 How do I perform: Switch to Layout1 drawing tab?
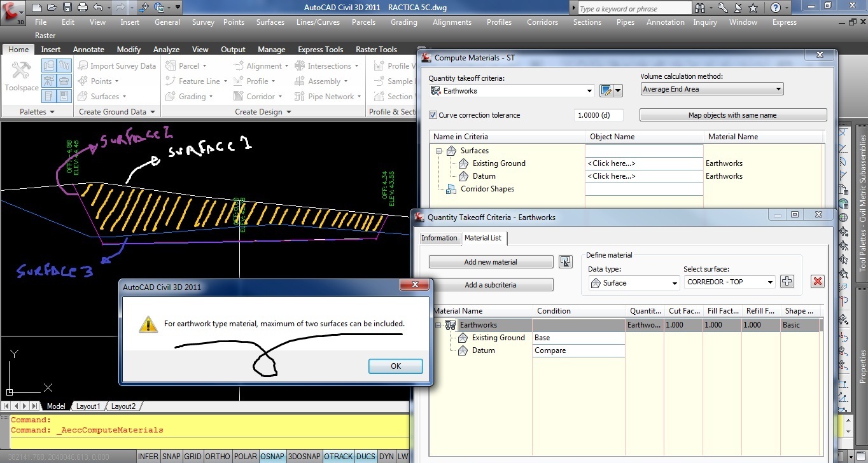pyautogui.click(x=88, y=406)
